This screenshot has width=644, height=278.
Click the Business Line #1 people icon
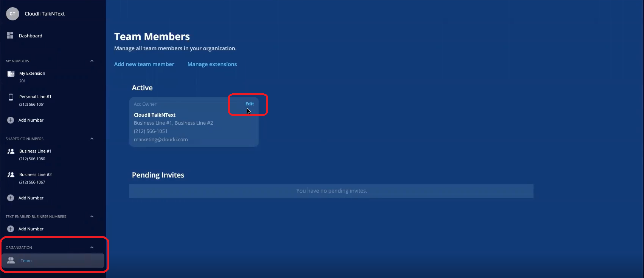11,151
